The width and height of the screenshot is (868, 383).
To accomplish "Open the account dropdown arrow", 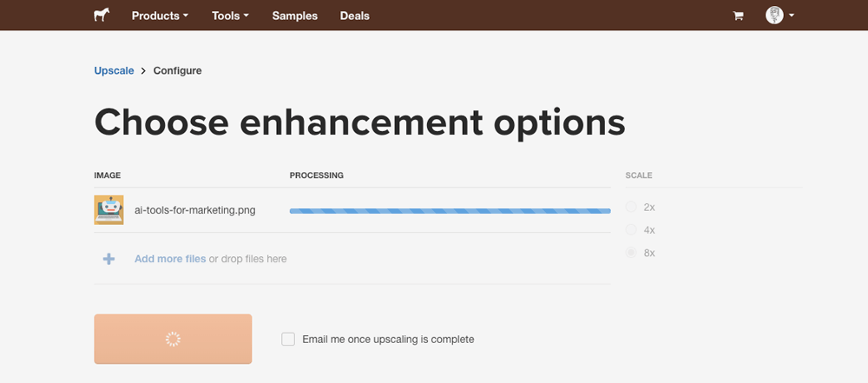I will (x=792, y=16).
